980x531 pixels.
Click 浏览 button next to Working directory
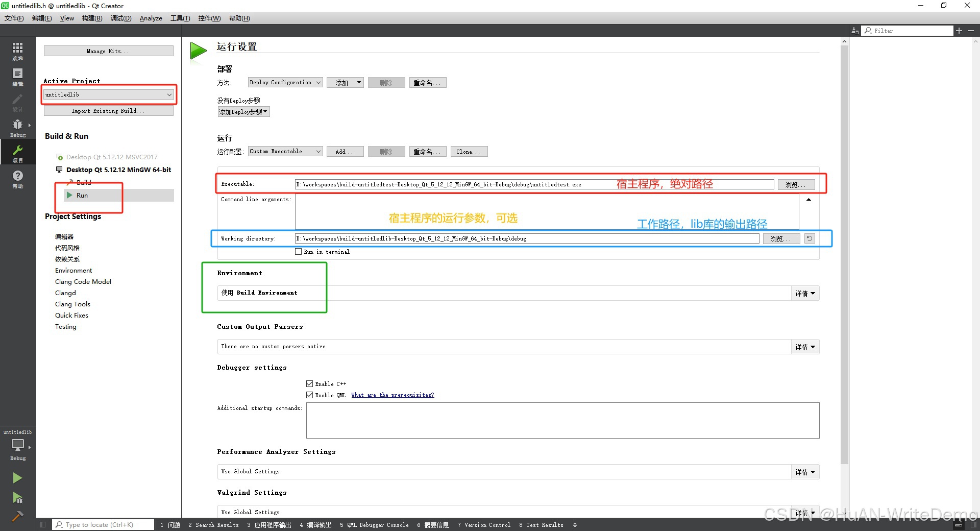(781, 238)
